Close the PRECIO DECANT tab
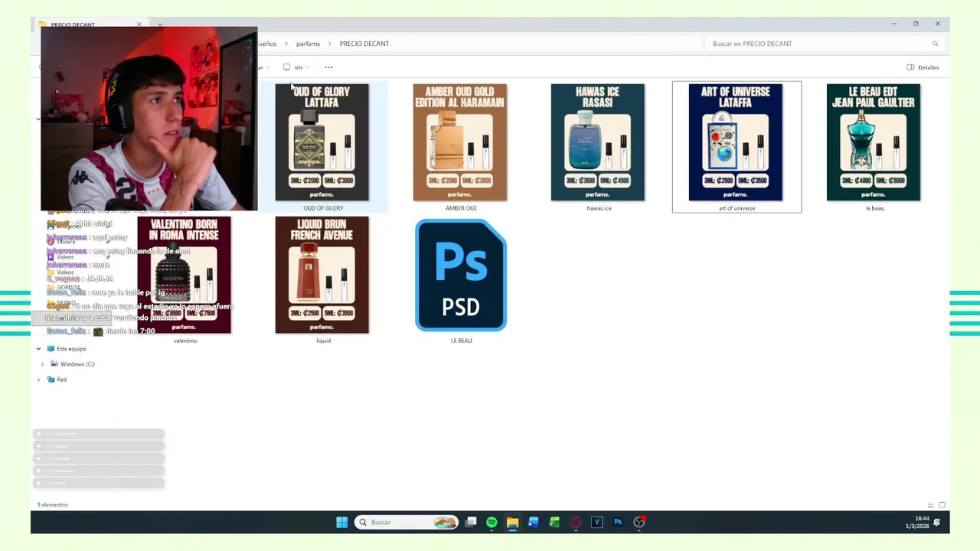980x551 pixels. point(139,24)
